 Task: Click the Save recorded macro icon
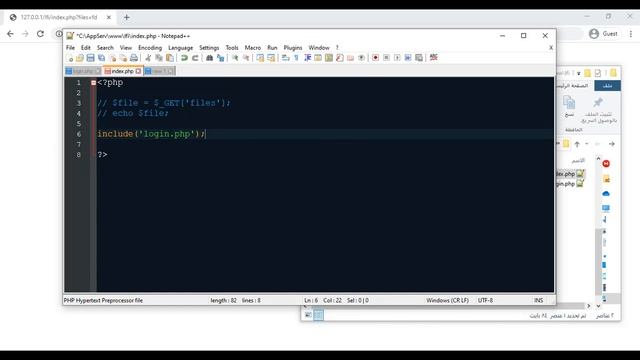pos(419,58)
